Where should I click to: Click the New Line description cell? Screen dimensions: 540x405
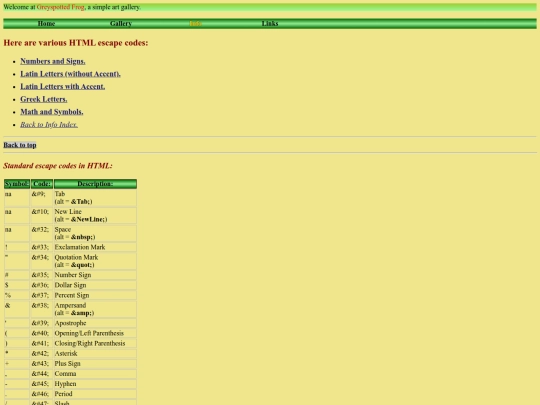(95, 216)
